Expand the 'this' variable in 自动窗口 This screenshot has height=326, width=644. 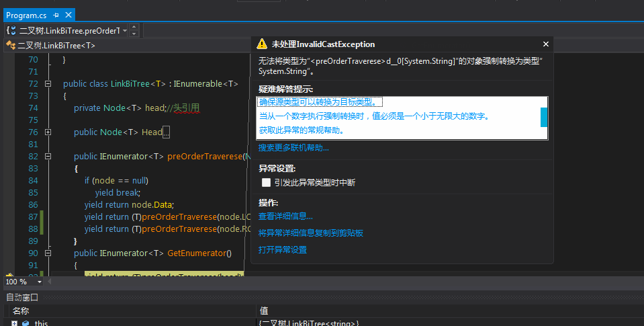coord(14,323)
